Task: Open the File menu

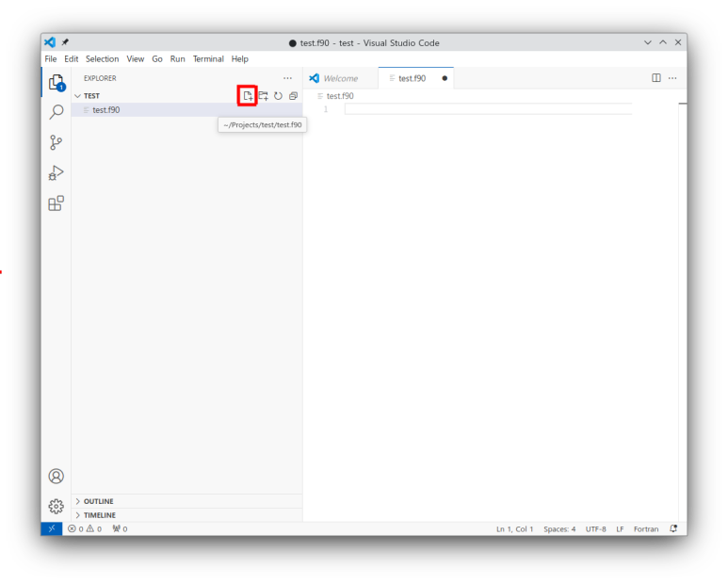Action: 51,59
